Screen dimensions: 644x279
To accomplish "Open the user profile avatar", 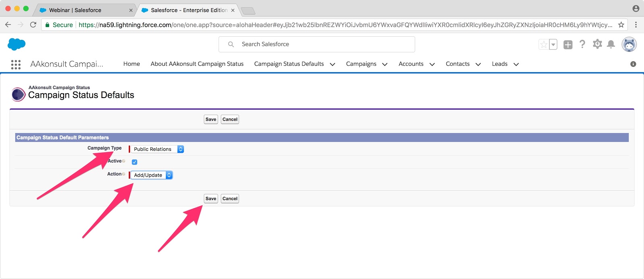I will pyautogui.click(x=629, y=44).
